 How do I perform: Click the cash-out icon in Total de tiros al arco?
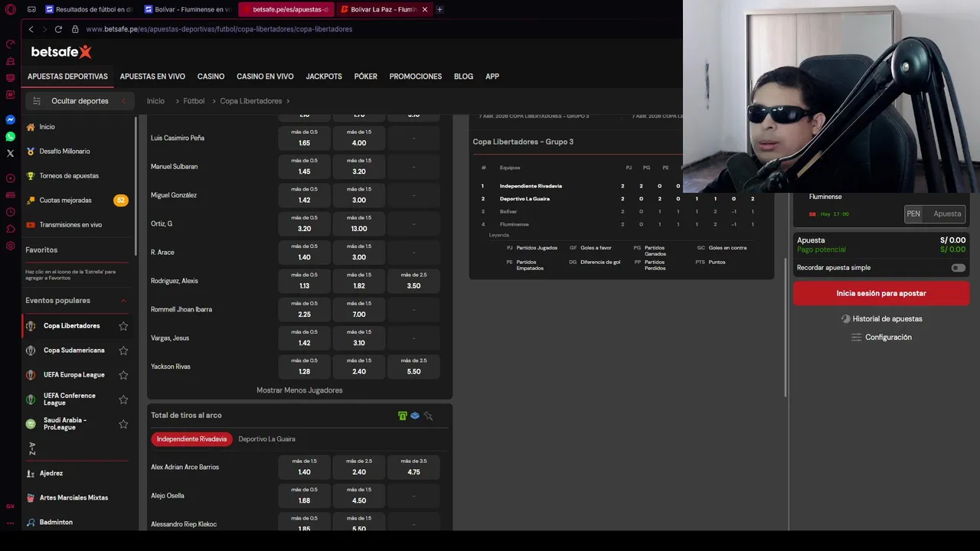click(x=402, y=416)
